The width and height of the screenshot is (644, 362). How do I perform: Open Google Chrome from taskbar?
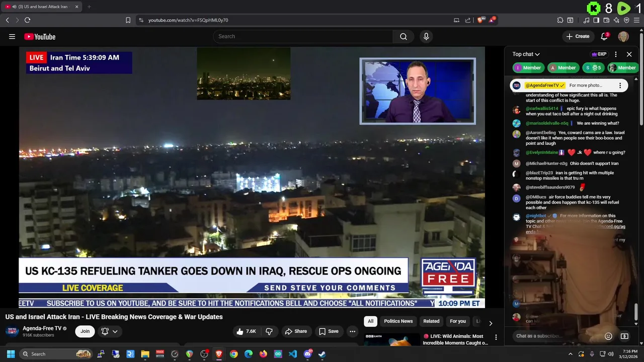233,354
